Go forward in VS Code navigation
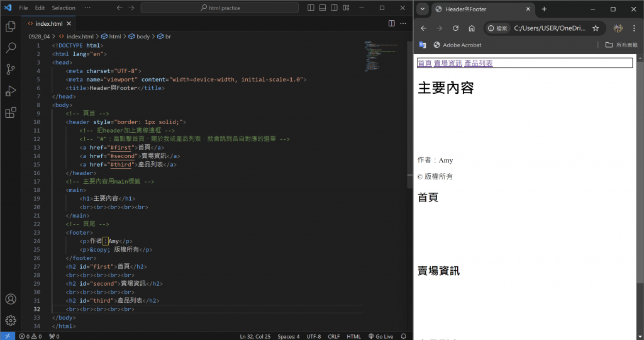This screenshot has height=340, width=644. [131, 8]
